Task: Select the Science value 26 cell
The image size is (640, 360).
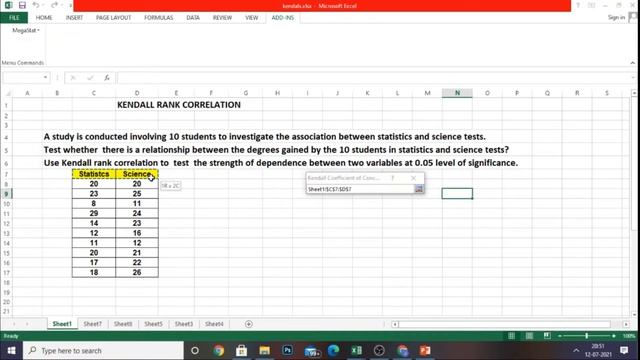Action: pos(137,272)
